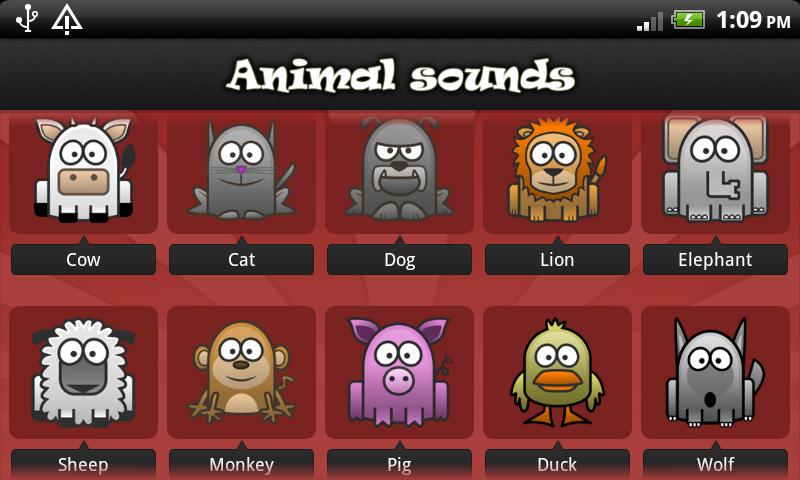Tap the green duck picture
The width and height of the screenshot is (800, 480).
[557, 373]
